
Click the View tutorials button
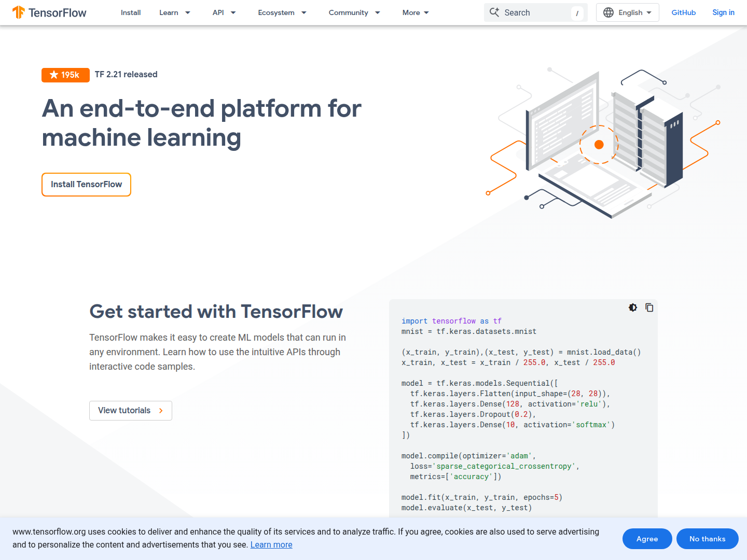[x=131, y=411]
